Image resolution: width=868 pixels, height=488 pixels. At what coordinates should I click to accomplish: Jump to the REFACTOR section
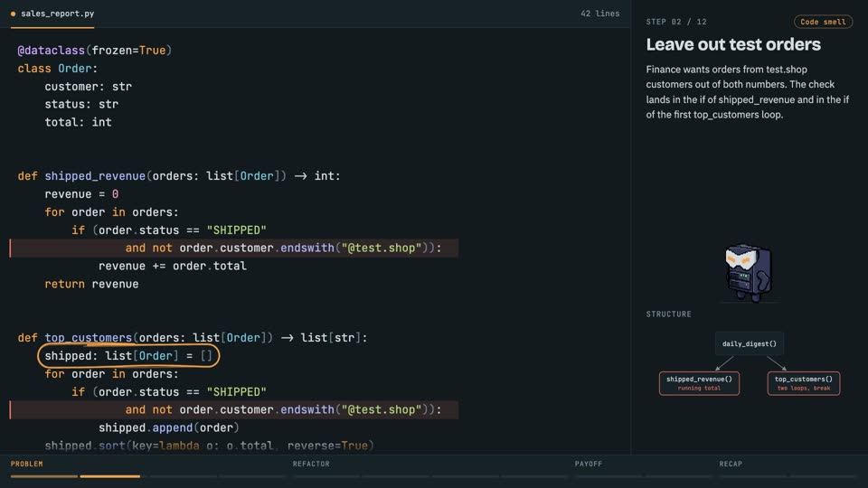[x=311, y=464]
